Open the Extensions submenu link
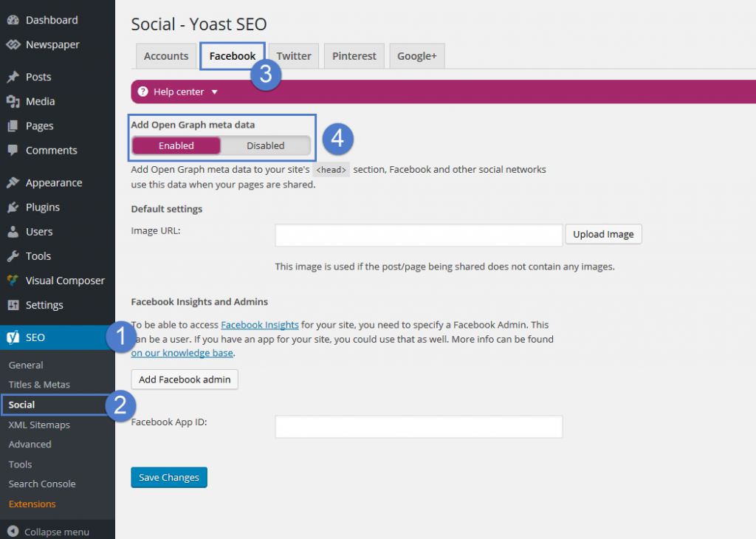756x539 pixels. (32, 504)
